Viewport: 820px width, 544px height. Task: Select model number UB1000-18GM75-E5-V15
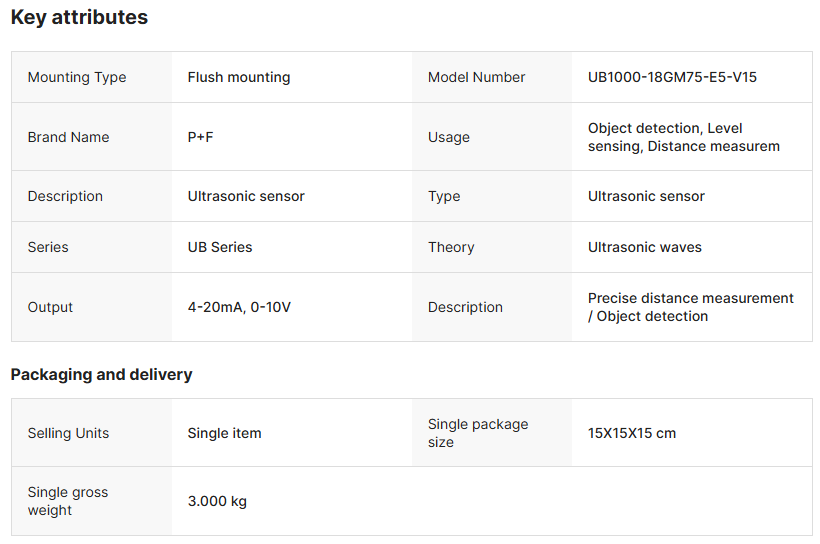tap(672, 77)
